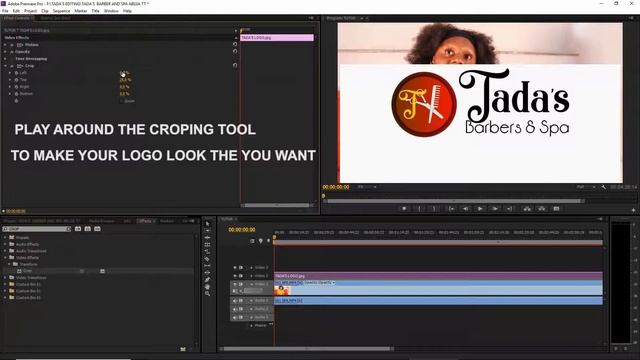The width and height of the screenshot is (640, 360).
Task: Step back one frame
Action: pos(465,209)
